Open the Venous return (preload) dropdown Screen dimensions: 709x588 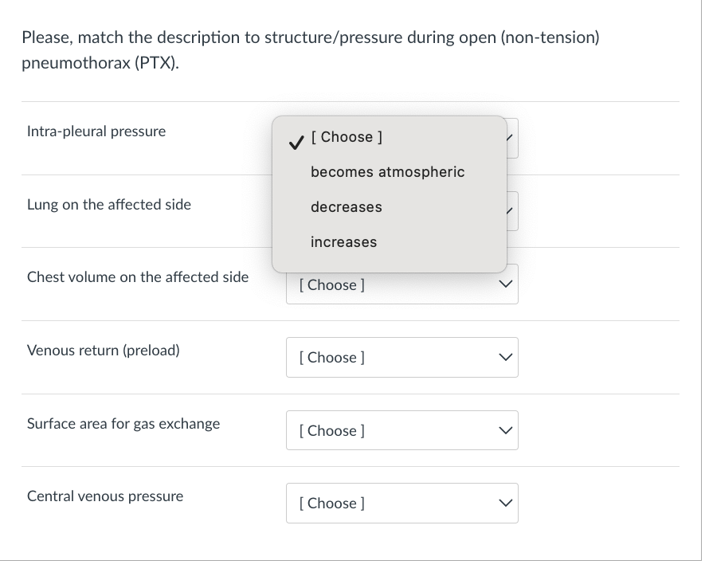pyautogui.click(x=402, y=358)
